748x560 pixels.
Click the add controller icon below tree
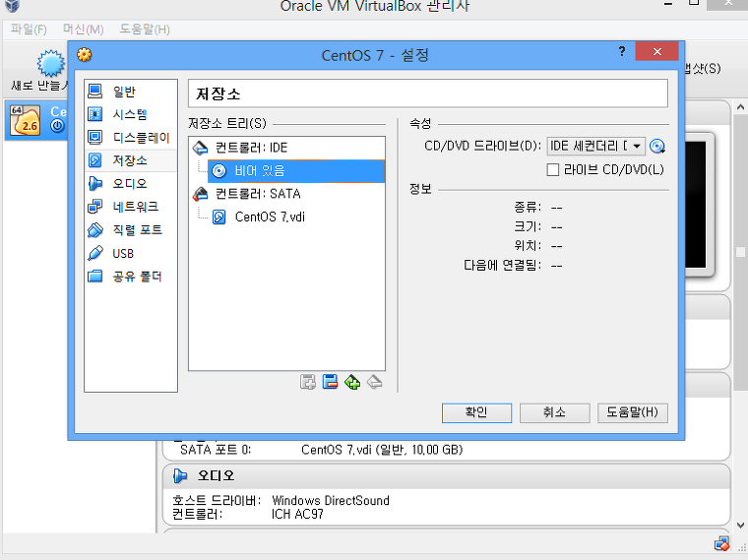coord(352,382)
